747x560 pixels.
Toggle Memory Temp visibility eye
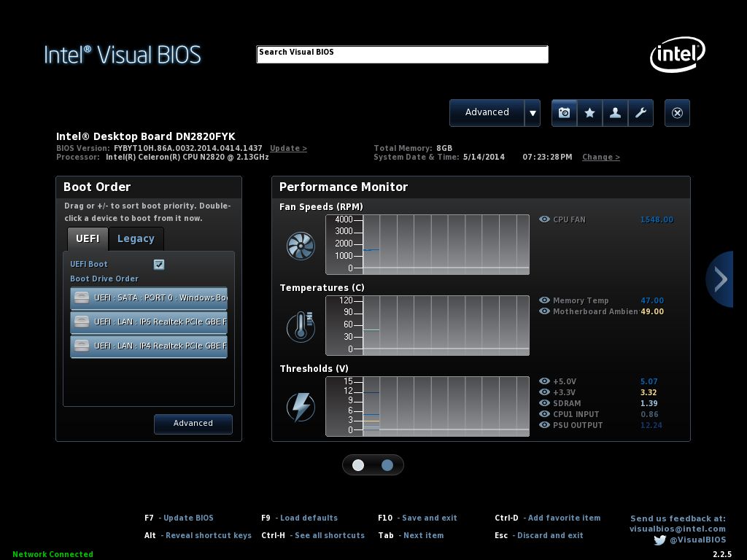(x=544, y=300)
